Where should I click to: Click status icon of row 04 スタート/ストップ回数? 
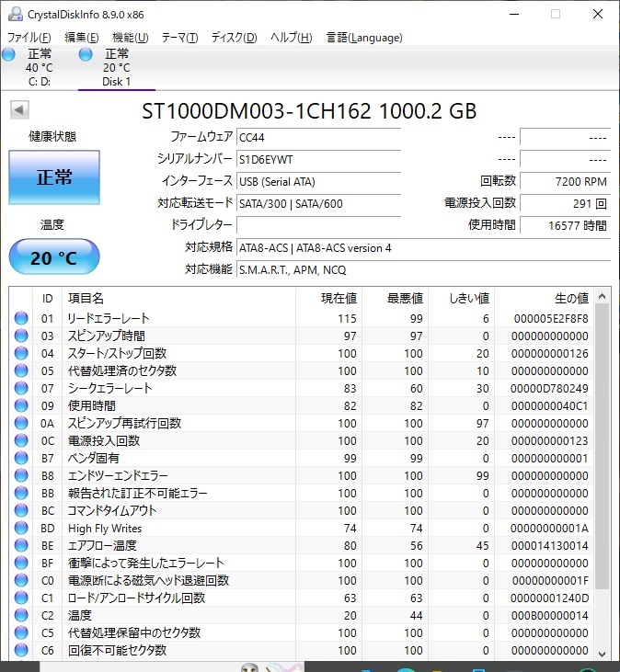pyautogui.click(x=21, y=353)
